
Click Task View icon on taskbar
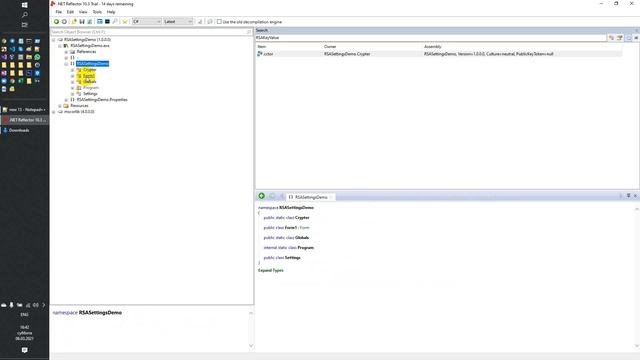point(24,25)
